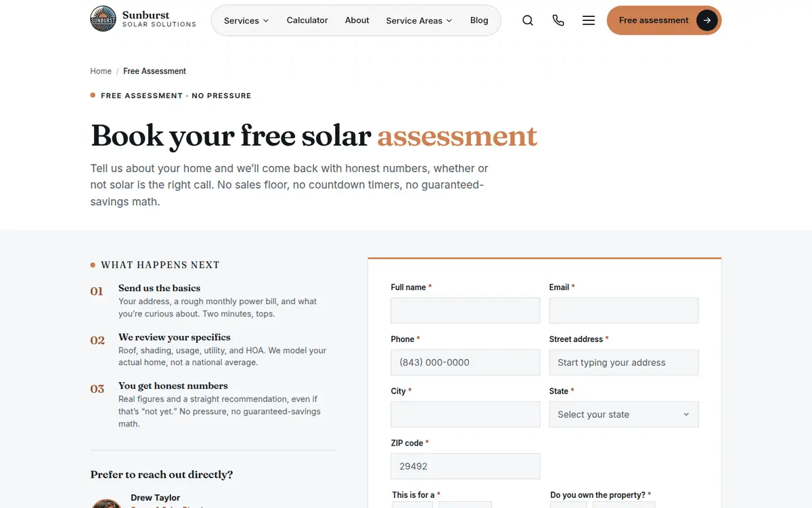Viewport: 812px width, 508px height.
Task: Focus the Email input field
Action: click(x=623, y=310)
